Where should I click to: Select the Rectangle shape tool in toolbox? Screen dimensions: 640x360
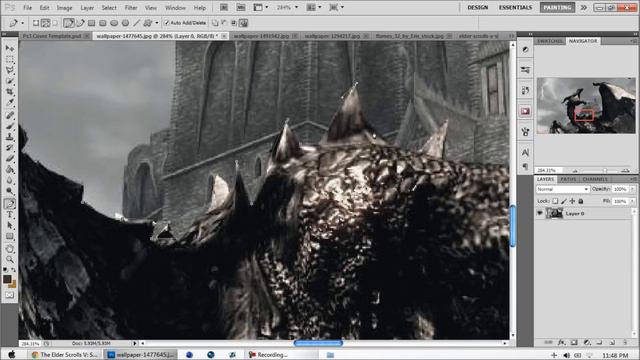(10, 236)
